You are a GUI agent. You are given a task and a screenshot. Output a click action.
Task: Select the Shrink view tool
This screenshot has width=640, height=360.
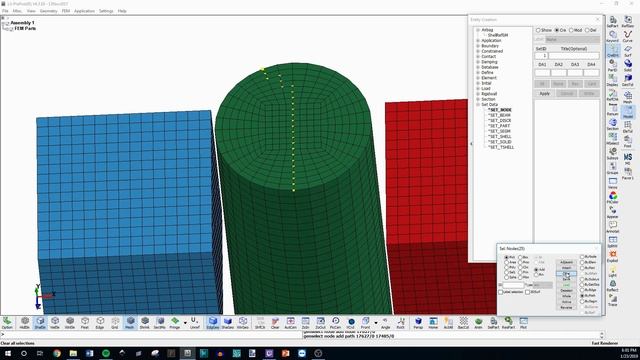click(144, 322)
